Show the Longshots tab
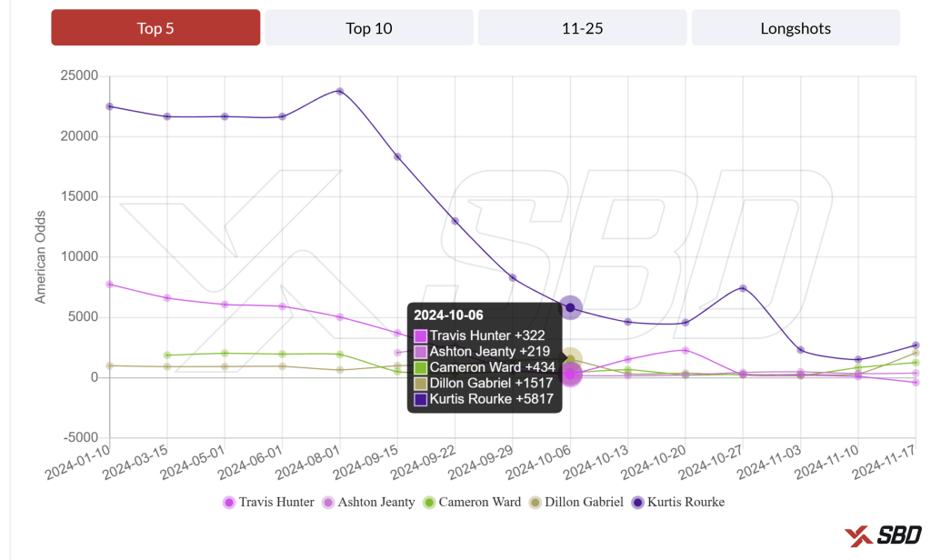This screenshot has width=931, height=560. point(796,28)
